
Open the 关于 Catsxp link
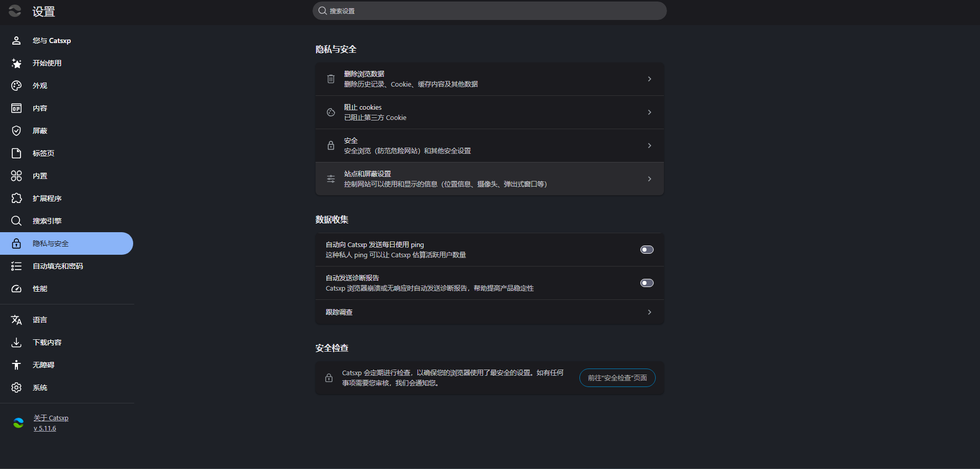[51, 418]
